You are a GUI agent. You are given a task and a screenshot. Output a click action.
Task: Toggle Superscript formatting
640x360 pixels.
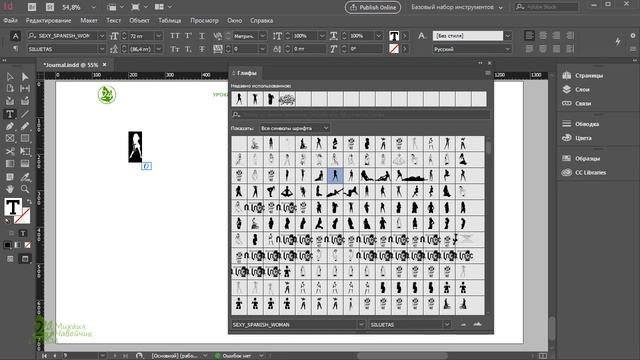point(188,36)
